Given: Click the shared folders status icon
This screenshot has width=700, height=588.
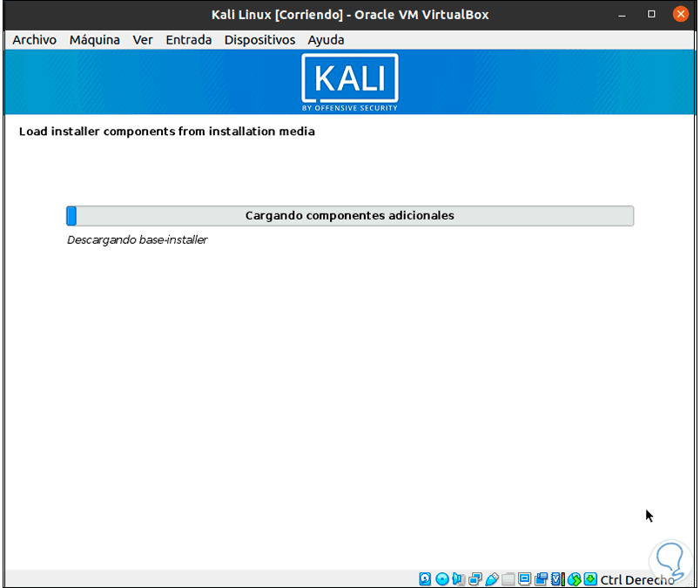Looking at the screenshot, I should [508, 579].
